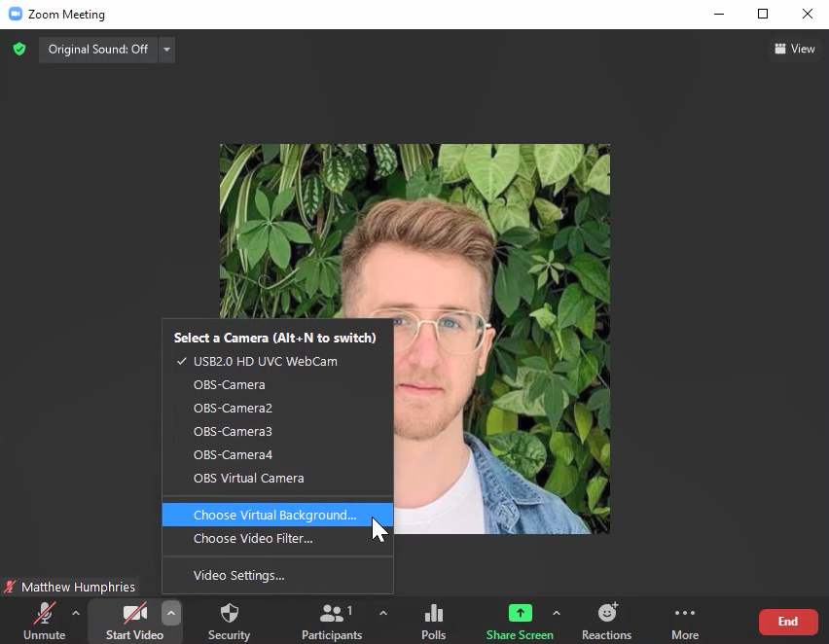Choose Virtual Background from the menu
The height and width of the screenshot is (644, 829).
(273, 515)
